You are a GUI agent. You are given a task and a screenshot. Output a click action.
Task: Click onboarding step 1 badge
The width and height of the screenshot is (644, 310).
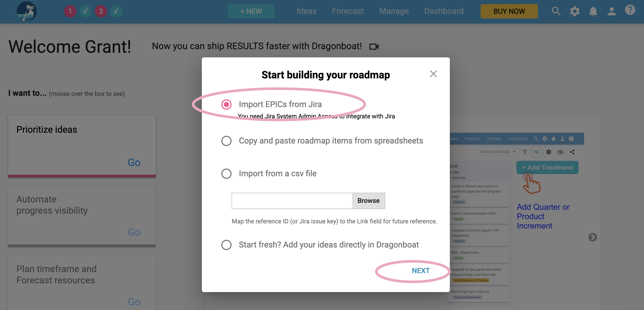tap(70, 11)
